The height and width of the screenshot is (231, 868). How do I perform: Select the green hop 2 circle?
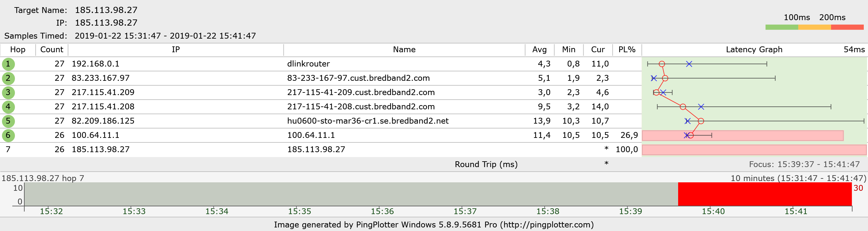8,78
